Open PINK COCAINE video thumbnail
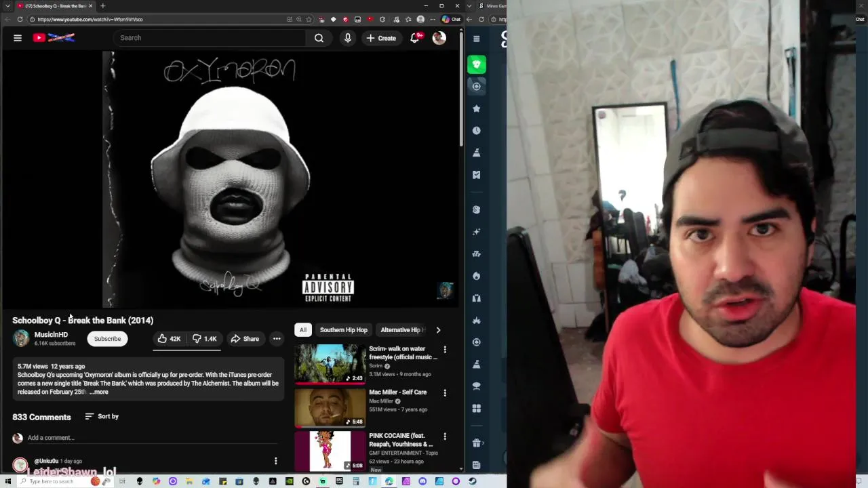 [x=330, y=451]
